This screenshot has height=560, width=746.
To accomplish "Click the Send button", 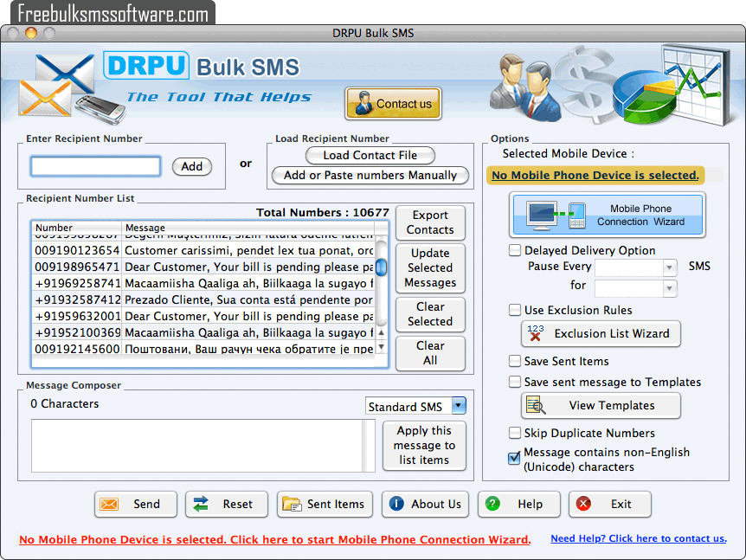I will (x=136, y=504).
